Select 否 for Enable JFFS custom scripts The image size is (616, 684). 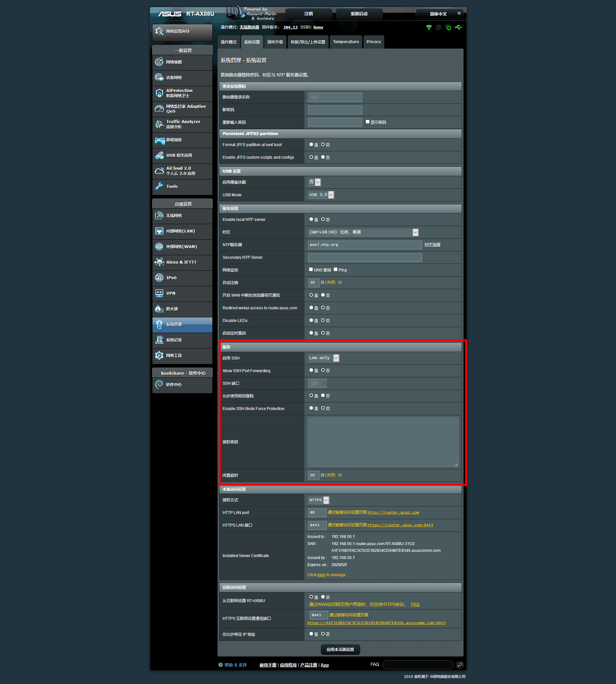pyautogui.click(x=323, y=157)
